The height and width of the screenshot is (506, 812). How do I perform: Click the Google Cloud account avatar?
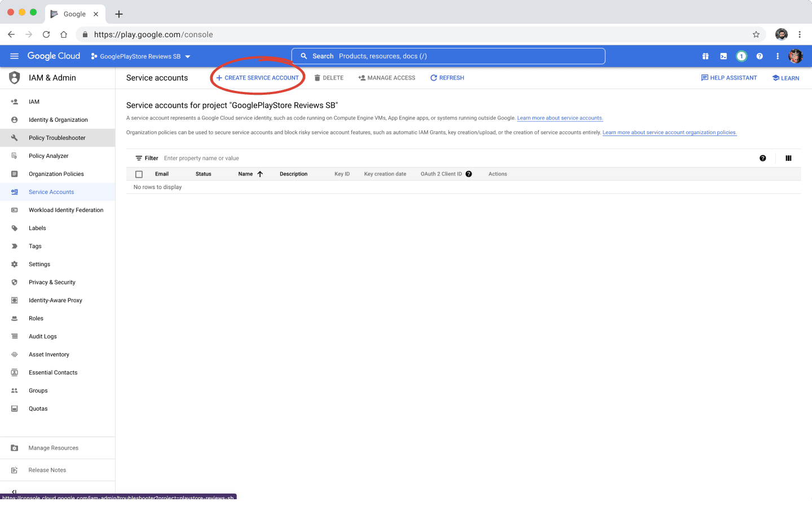(796, 56)
